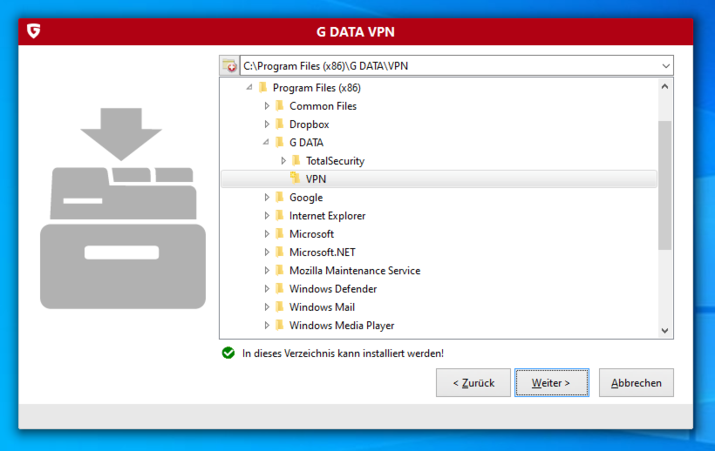
Task: Select Mozilla Maintenance Service folder
Action: tap(354, 270)
